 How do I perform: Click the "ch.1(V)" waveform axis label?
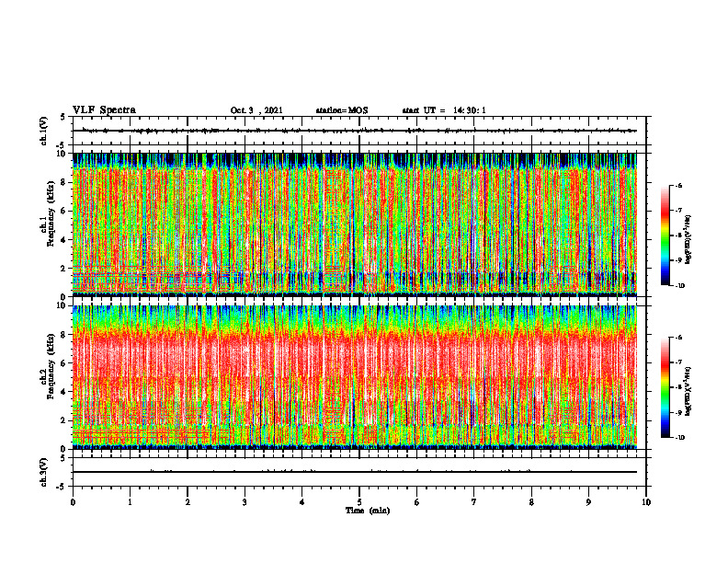(44, 131)
